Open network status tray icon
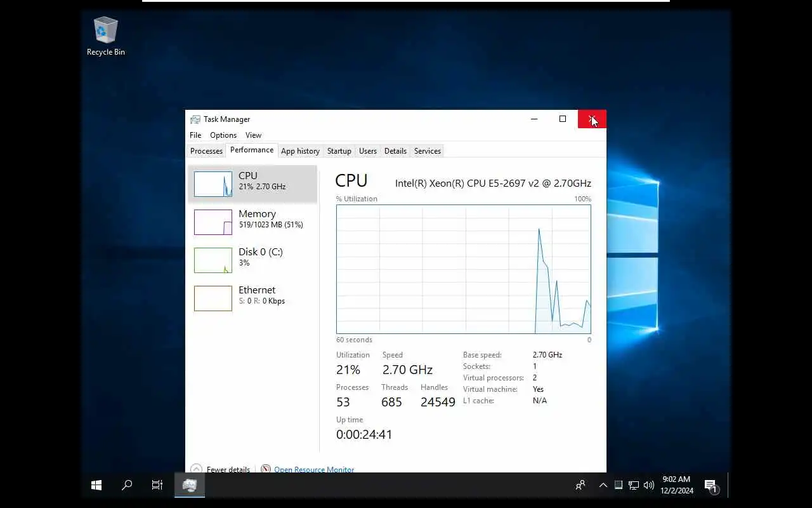 (634, 485)
